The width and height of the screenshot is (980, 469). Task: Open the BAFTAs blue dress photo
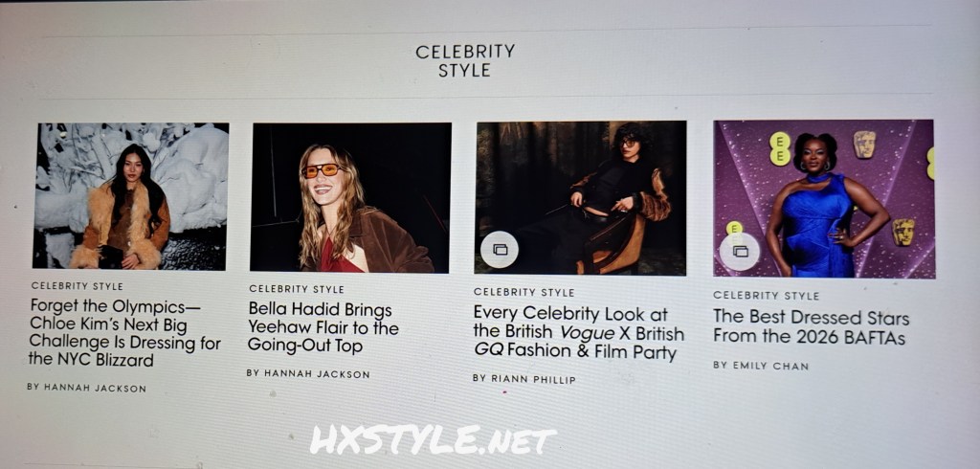[824, 198]
